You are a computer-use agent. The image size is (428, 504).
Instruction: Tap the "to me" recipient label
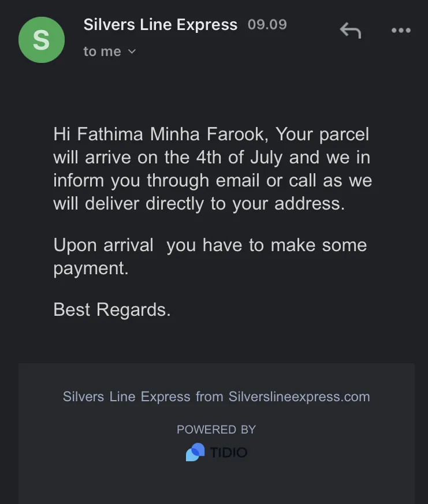(x=102, y=51)
